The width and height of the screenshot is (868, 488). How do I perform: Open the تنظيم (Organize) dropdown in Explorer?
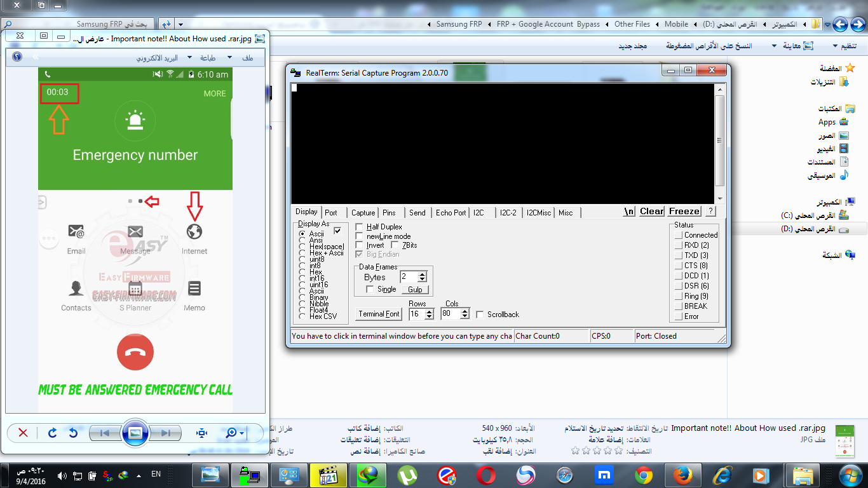pos(844,46)
